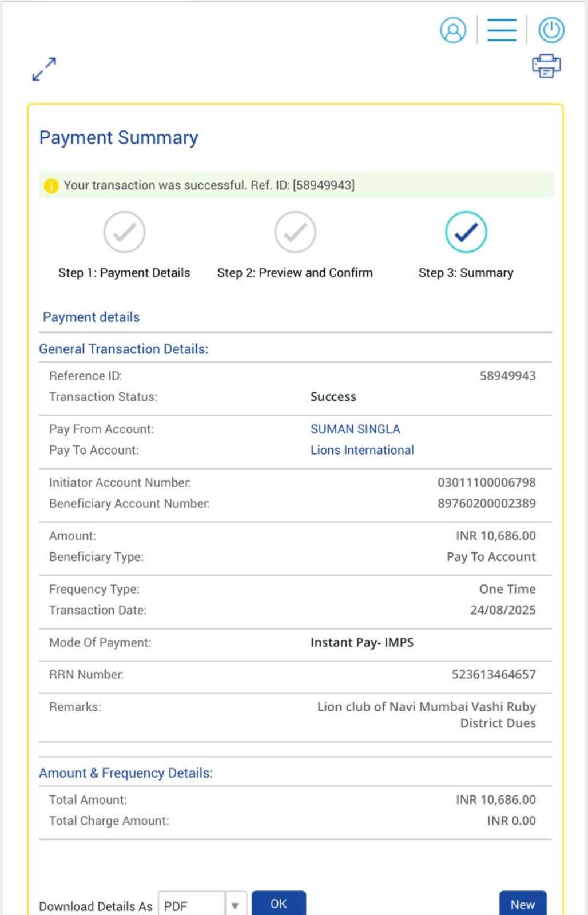Open the user profile icon

coord(453,30)
